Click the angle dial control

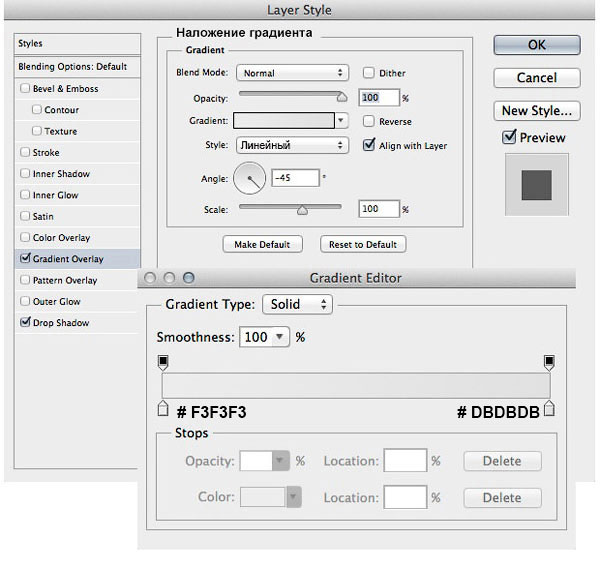pyautogui.click(x=249, y=178)
